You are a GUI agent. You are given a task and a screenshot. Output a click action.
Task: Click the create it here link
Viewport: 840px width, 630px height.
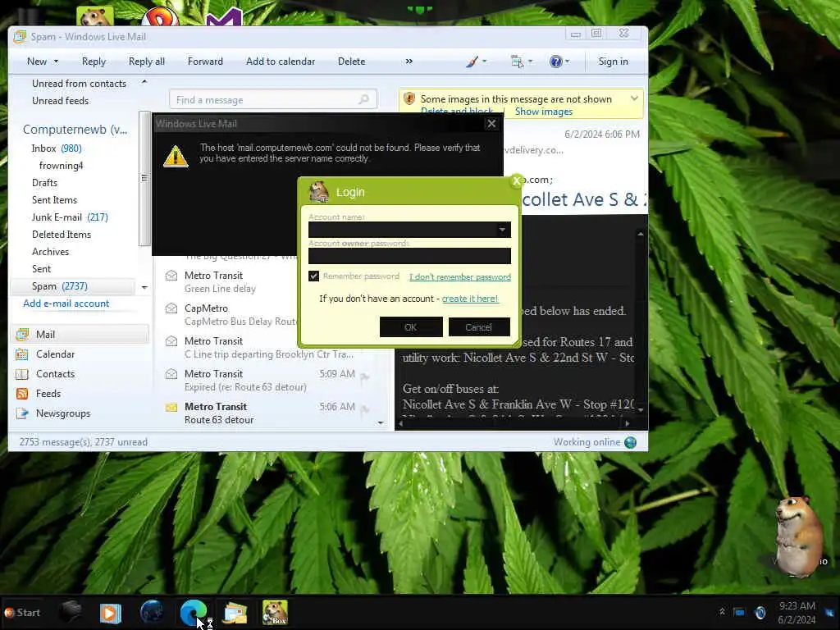click(x=470, y=299)
